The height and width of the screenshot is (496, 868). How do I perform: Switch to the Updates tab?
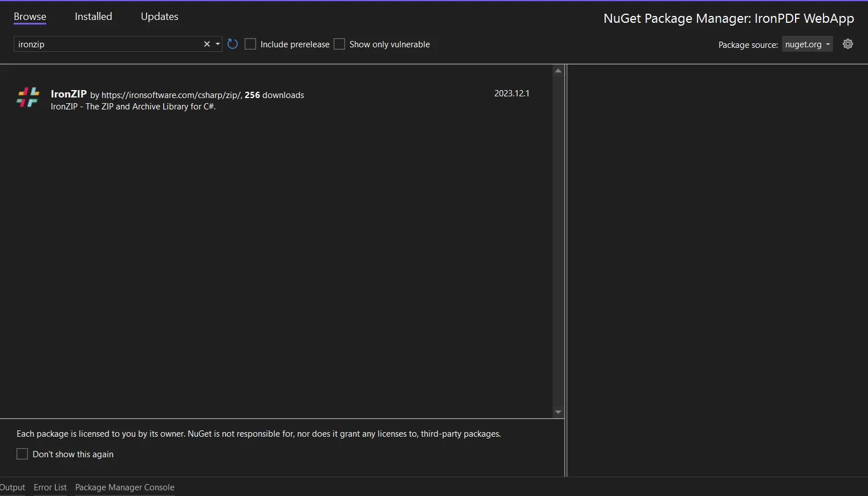point(160,17)
